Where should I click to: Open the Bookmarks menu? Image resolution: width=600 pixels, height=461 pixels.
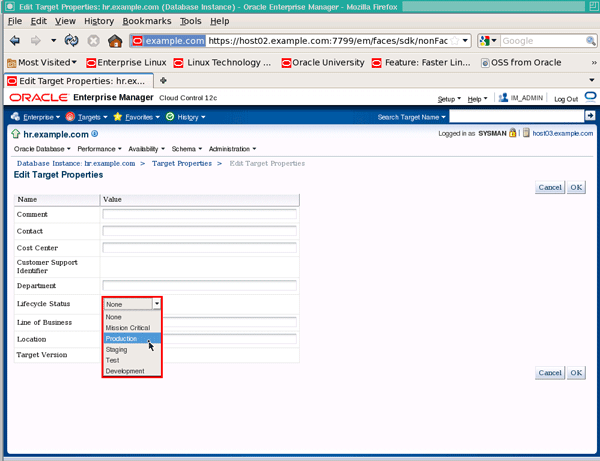click(147, 21)
